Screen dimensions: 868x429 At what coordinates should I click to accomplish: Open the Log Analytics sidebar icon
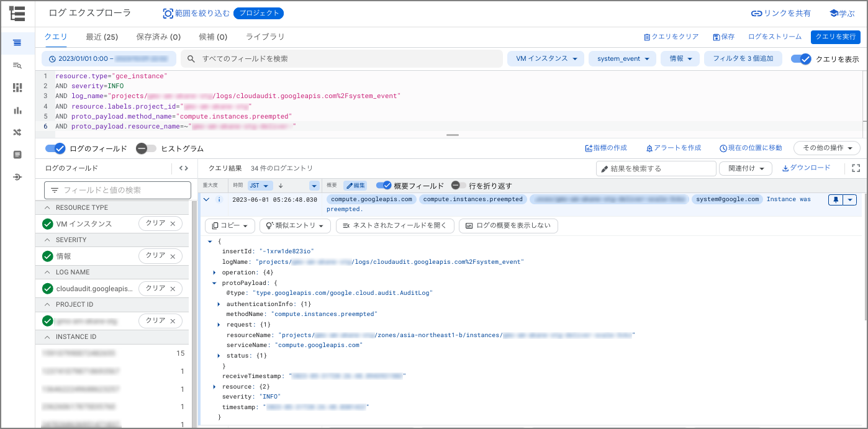(17, 65)
